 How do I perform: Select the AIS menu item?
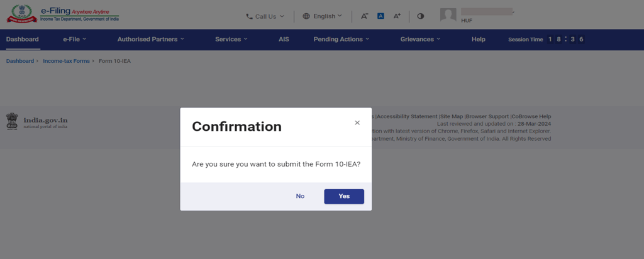click(x=284, y=39)
